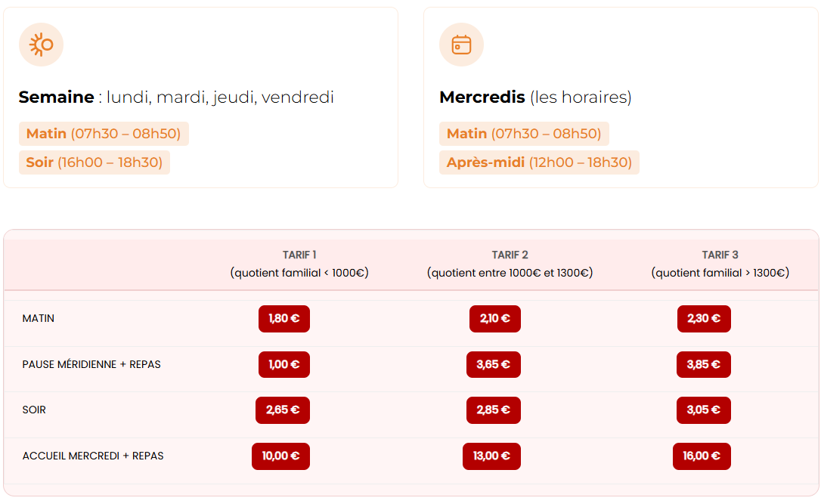This screenshot has height=504, width=821.
Task: Click the 3,05 € Soir price badge
Action: tap(704, 410)
